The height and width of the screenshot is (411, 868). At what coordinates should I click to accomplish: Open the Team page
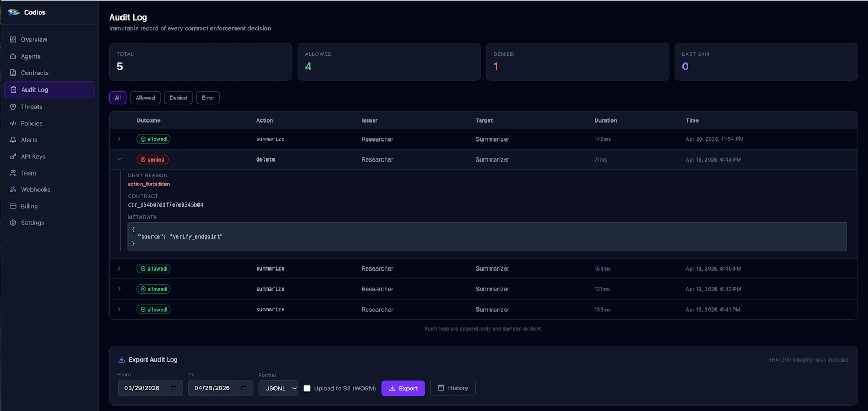49,173
